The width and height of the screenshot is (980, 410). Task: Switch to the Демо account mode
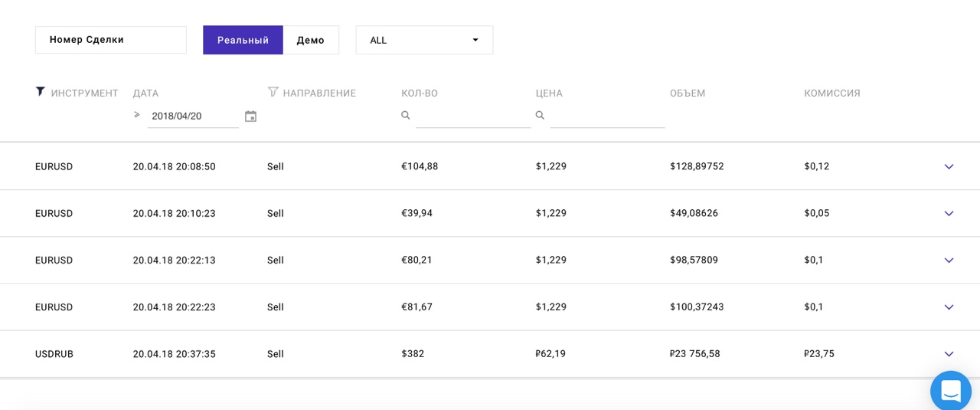pyautogui.click(x=311, y=40)
